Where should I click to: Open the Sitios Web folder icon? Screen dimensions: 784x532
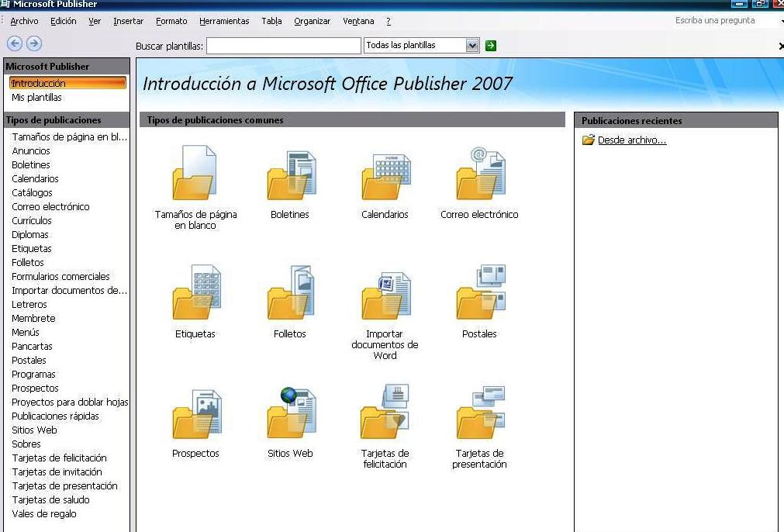click(291, 413)
